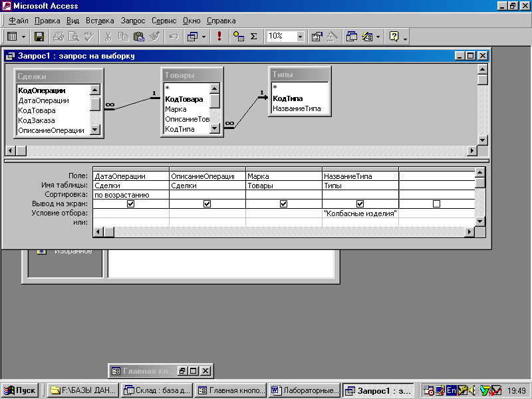Select Марка field in Товары table
The height and width of the screenshot is (399, 532).
[x=187, y=109]
